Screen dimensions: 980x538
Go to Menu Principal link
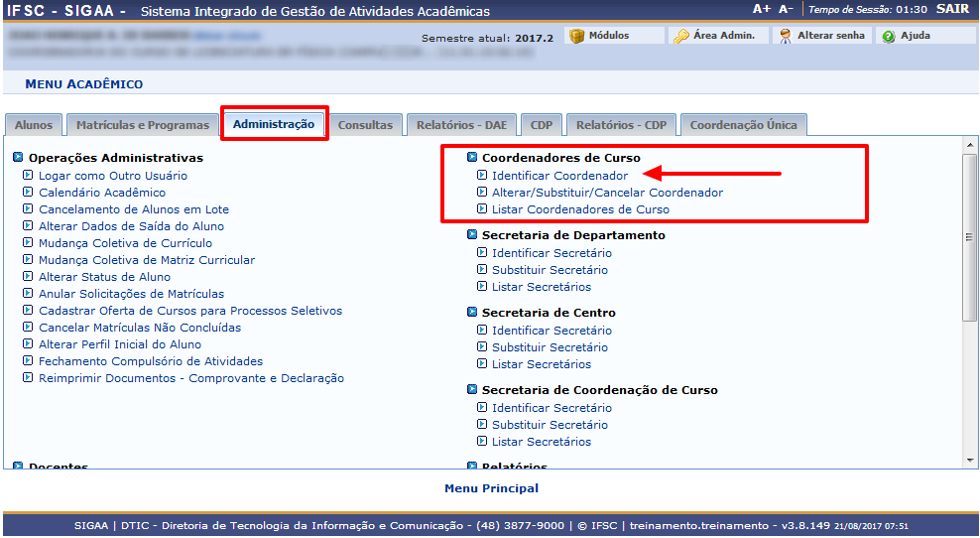tap(491, 488)
